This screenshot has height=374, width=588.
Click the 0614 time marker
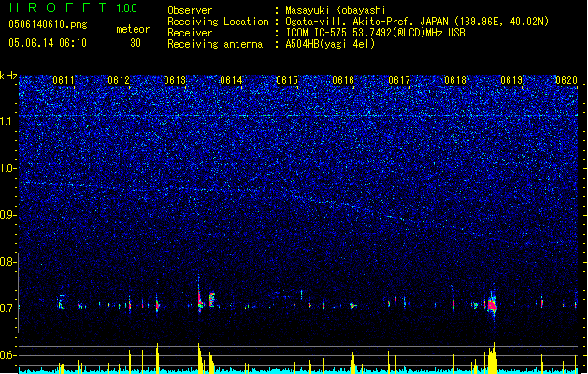click(x=231, y=80)
